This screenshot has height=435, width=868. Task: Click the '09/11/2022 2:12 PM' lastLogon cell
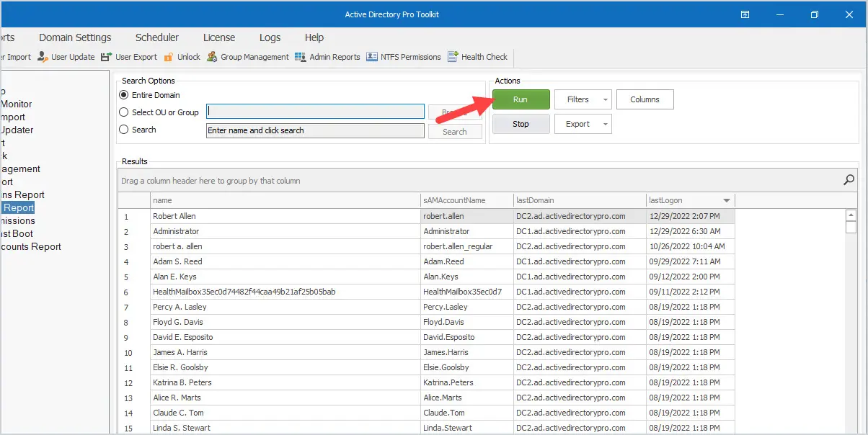691,292
